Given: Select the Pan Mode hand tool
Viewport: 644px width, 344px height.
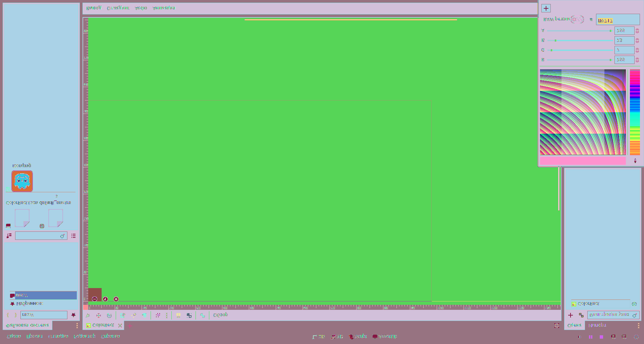Looking at the screenshot, I should [x=144, y=316].
